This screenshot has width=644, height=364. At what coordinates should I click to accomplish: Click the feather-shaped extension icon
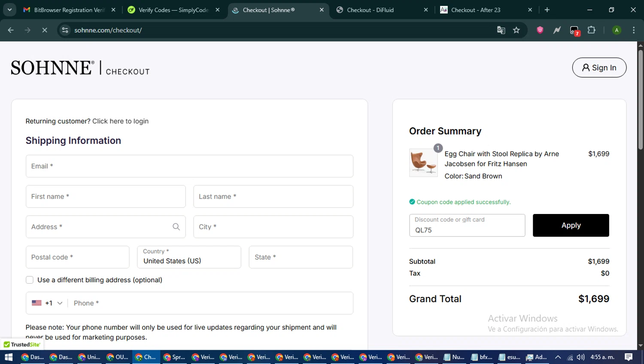(x=557, y=30)
